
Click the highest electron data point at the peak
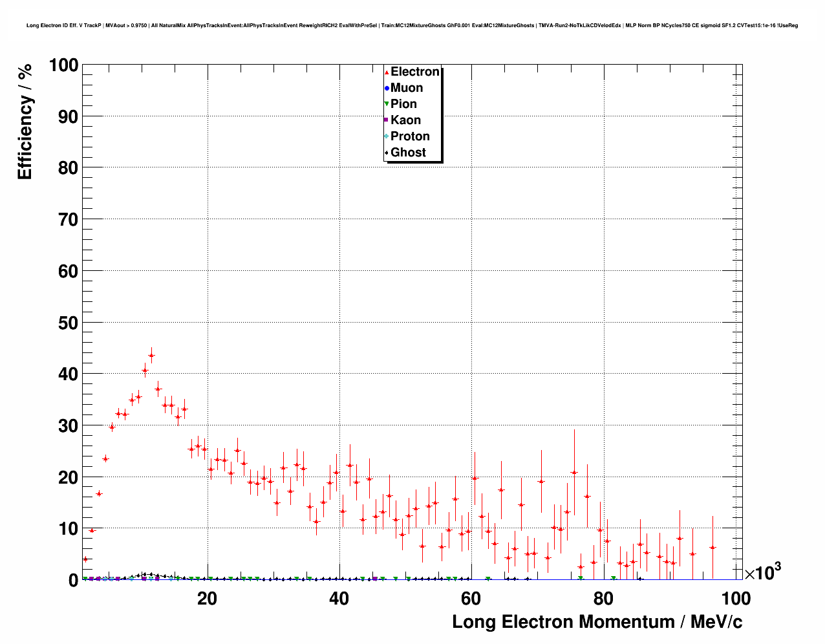pyautogui.click(x=151, y=355)
